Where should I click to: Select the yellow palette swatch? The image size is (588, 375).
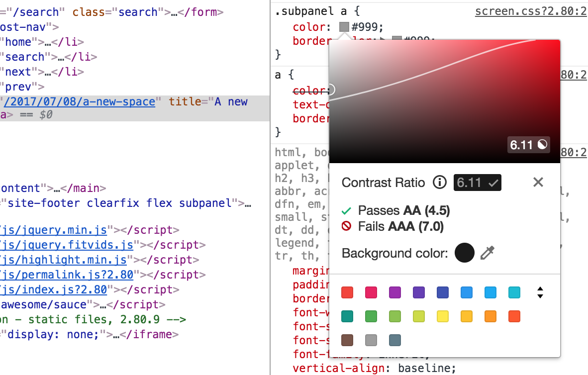pyautogui.click(x=443, y=316)
